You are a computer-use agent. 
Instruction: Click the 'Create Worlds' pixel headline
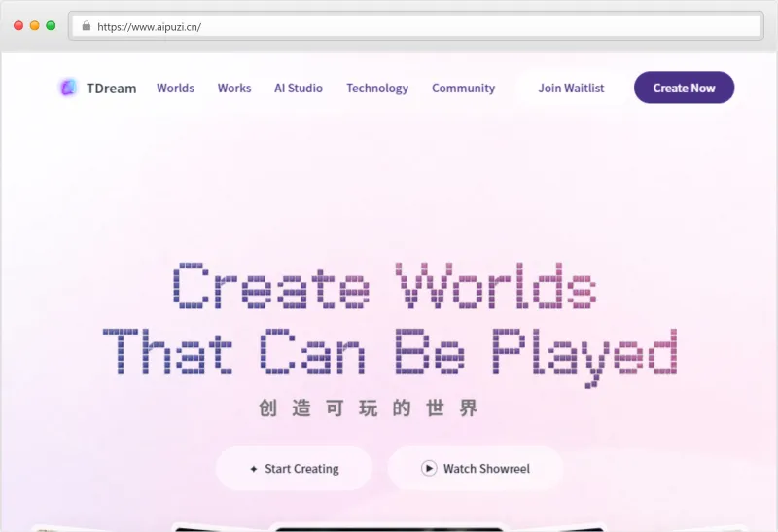point(384,286)
